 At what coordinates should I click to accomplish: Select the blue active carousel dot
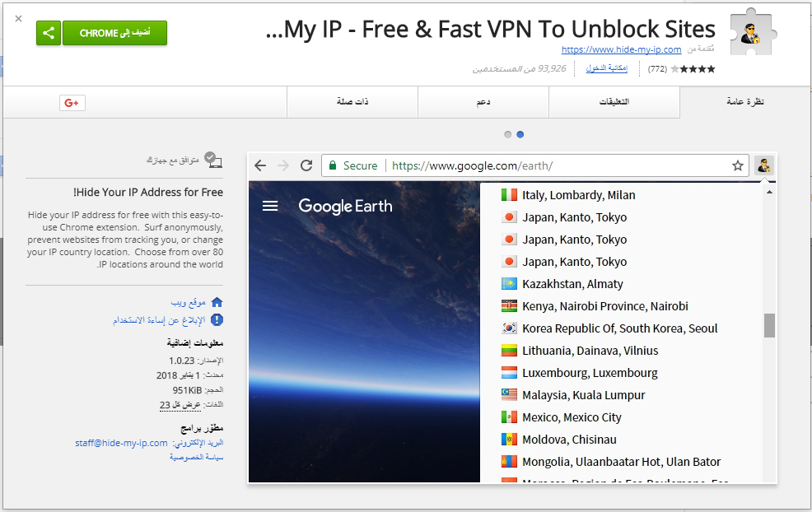520,135
